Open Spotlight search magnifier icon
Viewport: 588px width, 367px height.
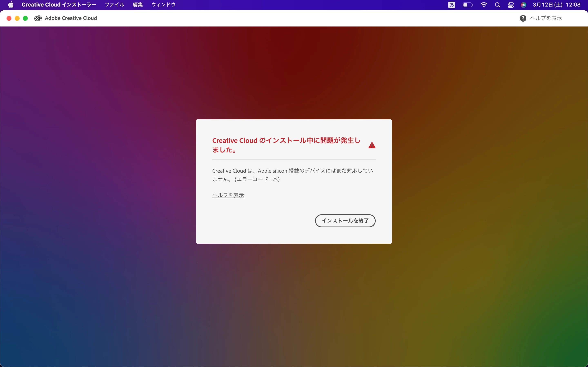(497, 5)
